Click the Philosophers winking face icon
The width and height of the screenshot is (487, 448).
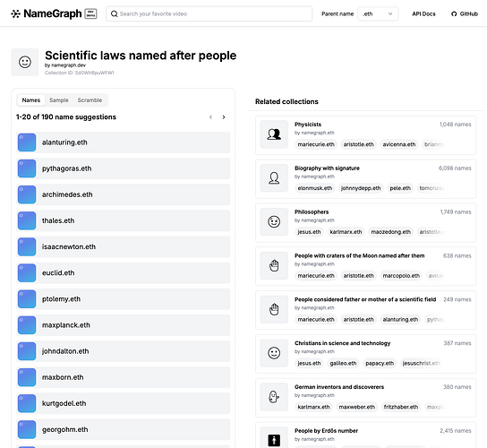[274, 221]
